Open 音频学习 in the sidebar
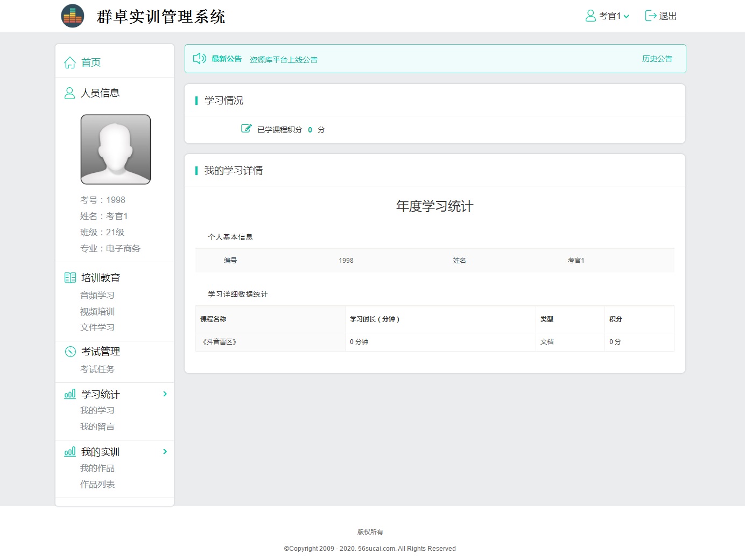Image resolution: width=745 pixels, height=560 pixels. coord(97,295)
